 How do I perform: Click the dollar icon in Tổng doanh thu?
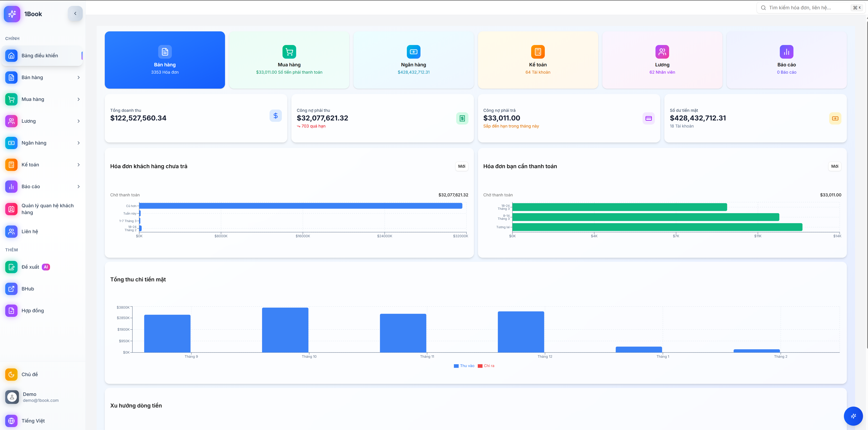point(275,116)
